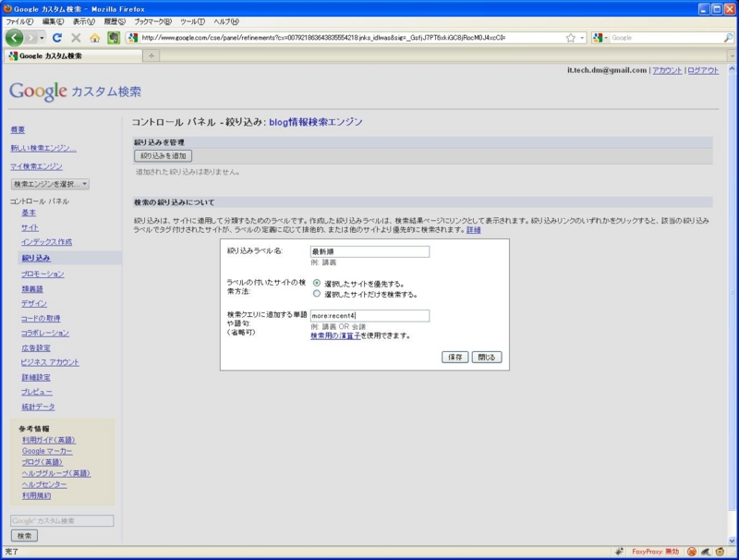739x560 pixels.
Task: Open プロモーション settings
Action: tap(42, 274)
